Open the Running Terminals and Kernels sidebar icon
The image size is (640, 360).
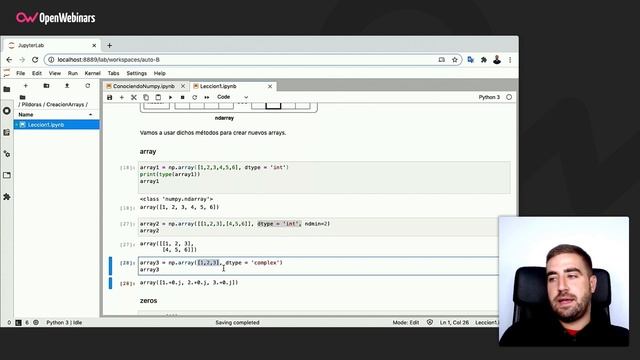[7, 111]
